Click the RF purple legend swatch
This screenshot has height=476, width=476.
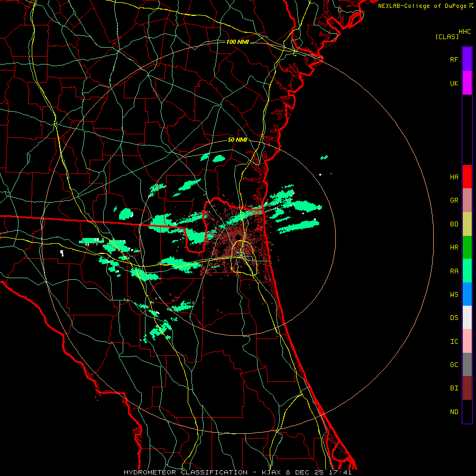[x=467, y=59]
